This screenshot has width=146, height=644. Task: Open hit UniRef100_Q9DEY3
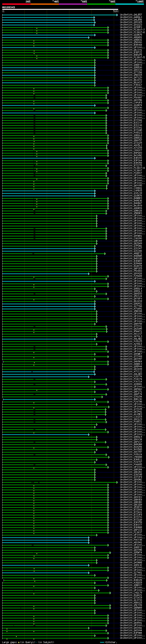[x=131, y=65]
